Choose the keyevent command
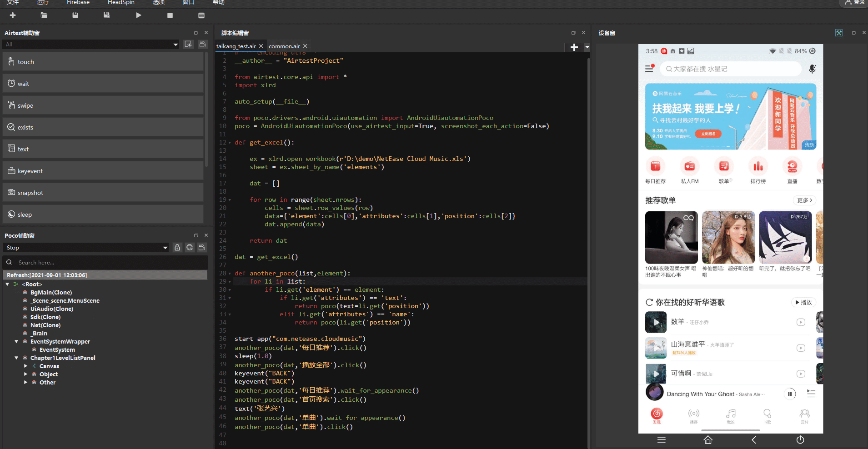 coord(103,171)
